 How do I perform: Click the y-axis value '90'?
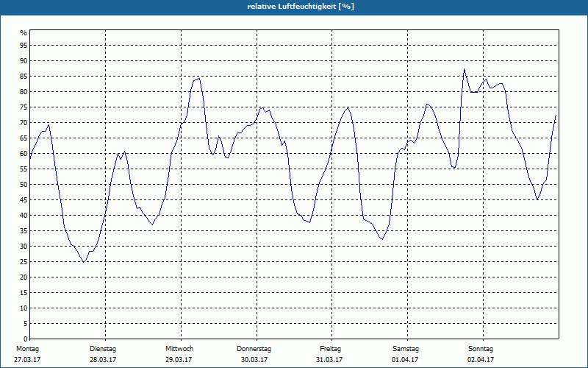pos(24,61)
